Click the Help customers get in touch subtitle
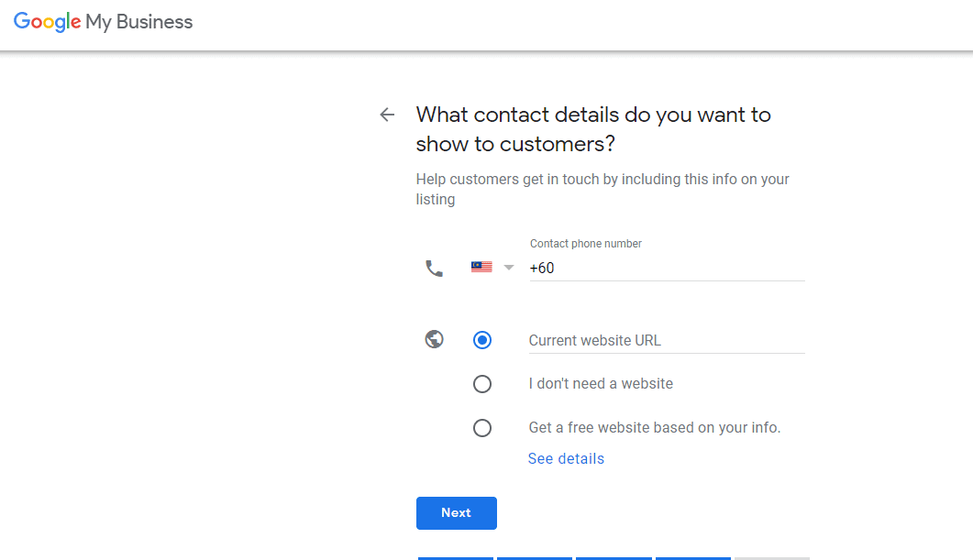This screenshot has height=560, width=973. [603, 189]
